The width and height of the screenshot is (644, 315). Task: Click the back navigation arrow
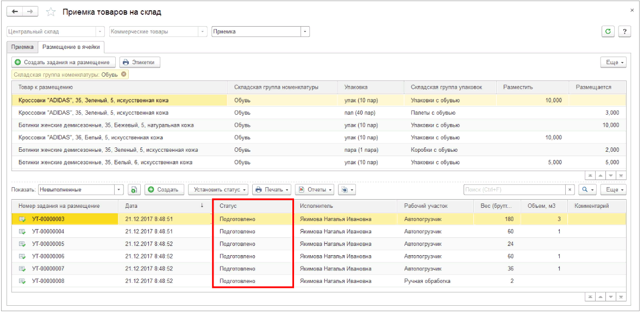[15, 11]
